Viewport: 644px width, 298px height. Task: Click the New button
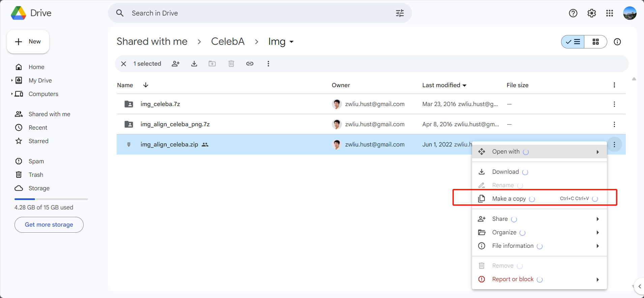(28, 42)
